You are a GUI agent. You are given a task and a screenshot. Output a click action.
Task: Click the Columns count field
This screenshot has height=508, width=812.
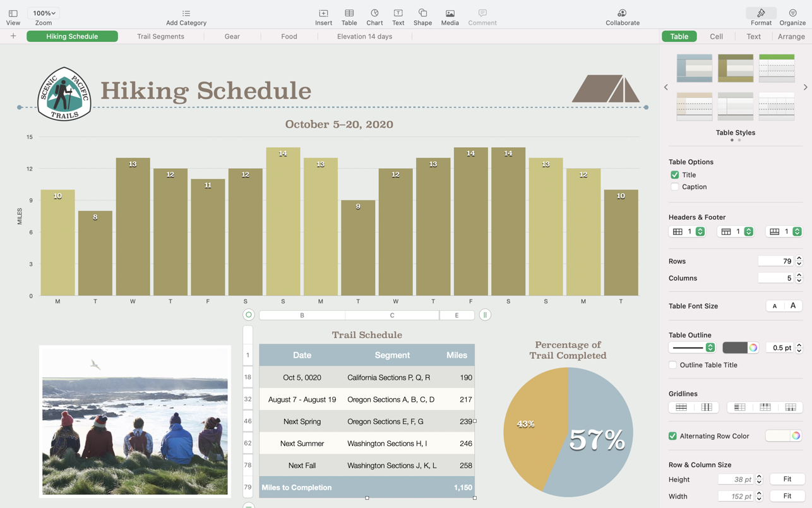(x=775, y=278)
